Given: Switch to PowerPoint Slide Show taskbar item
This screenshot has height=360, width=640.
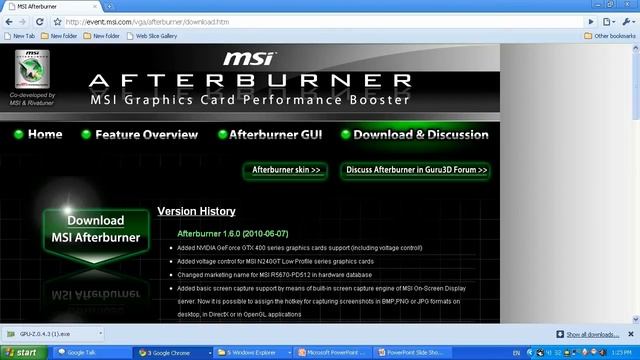Looking at the screenshot, I should point(413,352).
